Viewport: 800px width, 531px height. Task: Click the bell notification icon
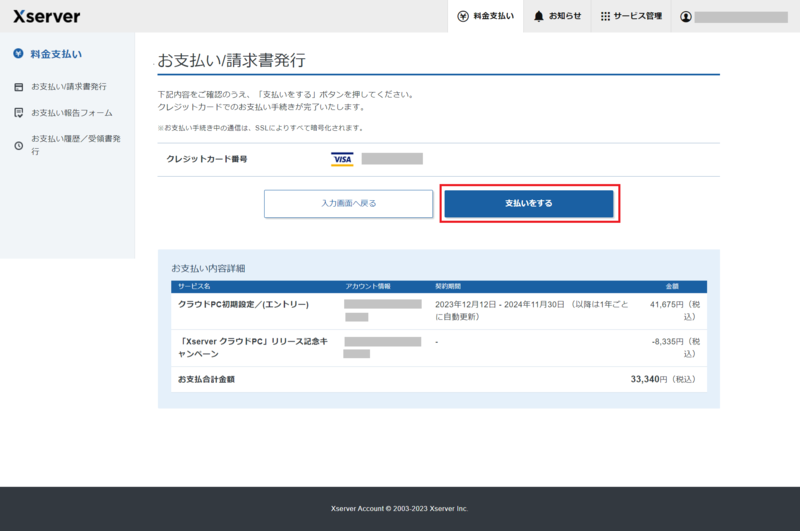(539, 16)
